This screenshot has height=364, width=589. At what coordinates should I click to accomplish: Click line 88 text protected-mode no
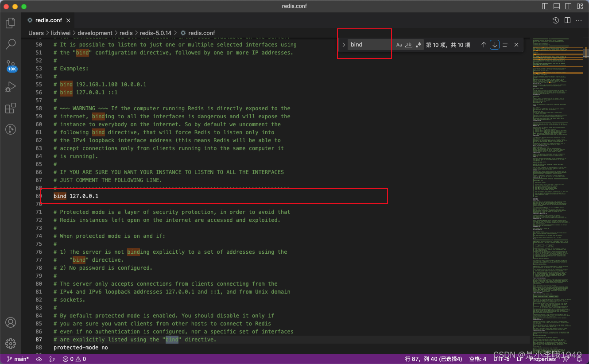click(81, 348)
